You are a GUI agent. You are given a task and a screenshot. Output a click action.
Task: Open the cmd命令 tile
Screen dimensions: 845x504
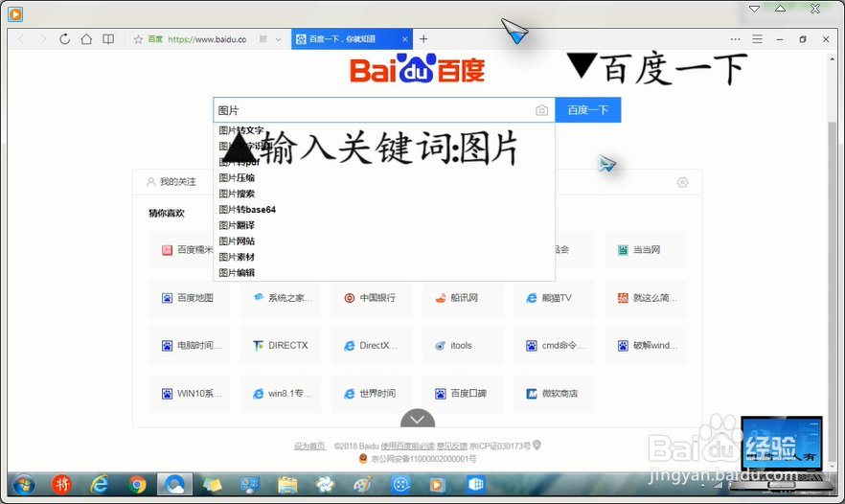pos(554,346)
